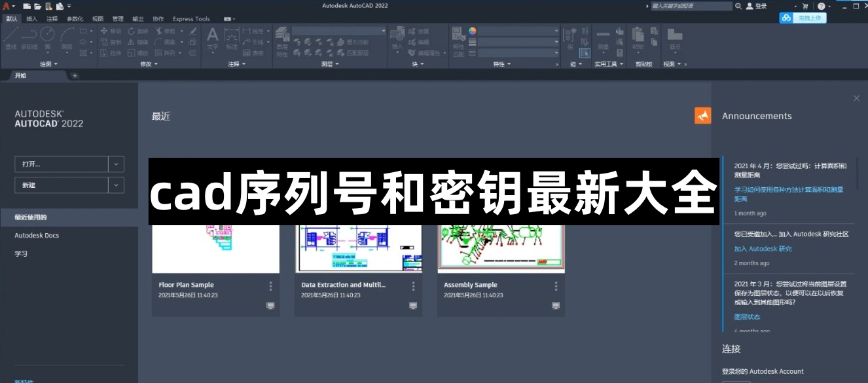This screenshot has height=383, width=868.
Task: Select the Table (表格) tool
Action: point(254,53)
